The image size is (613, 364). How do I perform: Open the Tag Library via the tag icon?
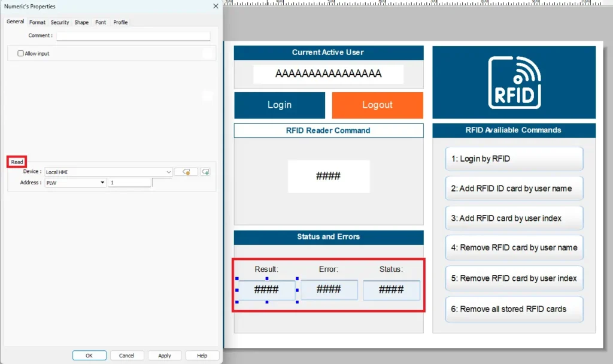pos(186,171)
